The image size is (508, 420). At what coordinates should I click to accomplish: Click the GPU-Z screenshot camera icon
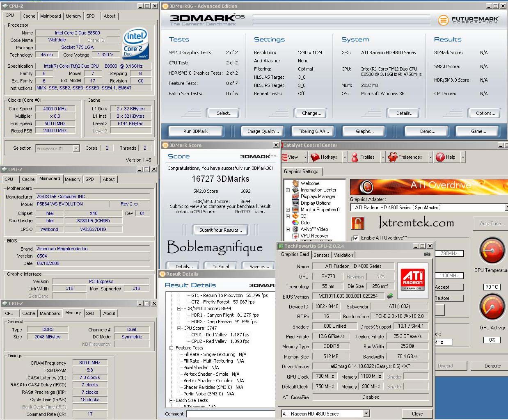click(427, 254)
